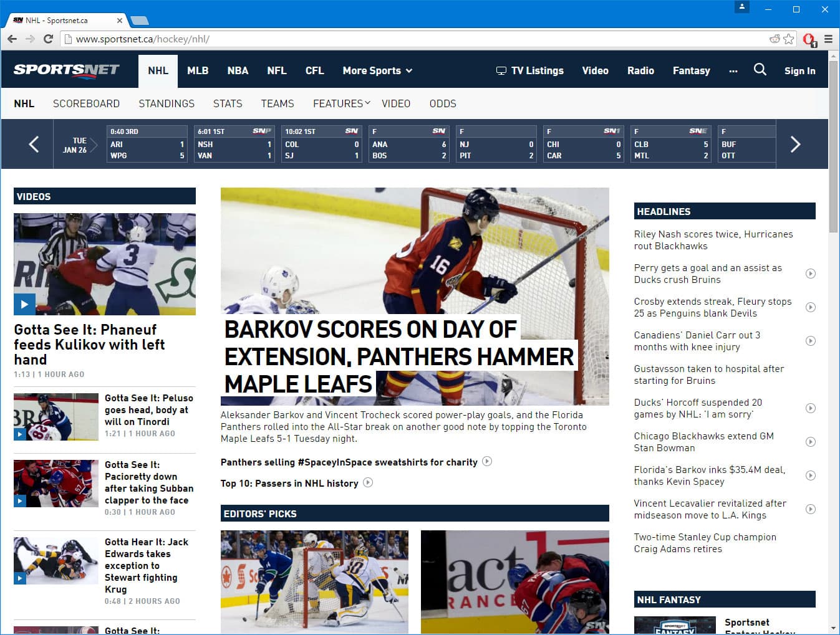Viewport: 840px width, 635px height.
Task: Open the three-dots more menu in header
Action: [x=733, y=71]
